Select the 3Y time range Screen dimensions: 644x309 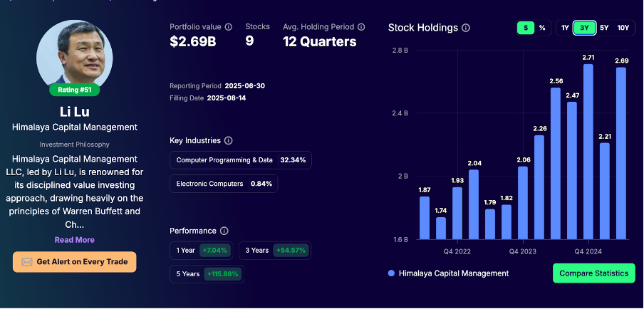coord(584,28)
